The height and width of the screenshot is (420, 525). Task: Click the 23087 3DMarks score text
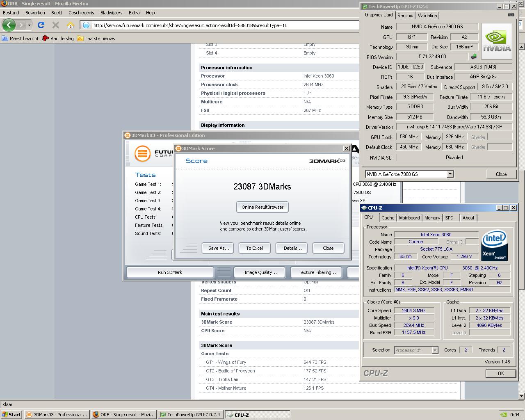(x=262, y=187)
